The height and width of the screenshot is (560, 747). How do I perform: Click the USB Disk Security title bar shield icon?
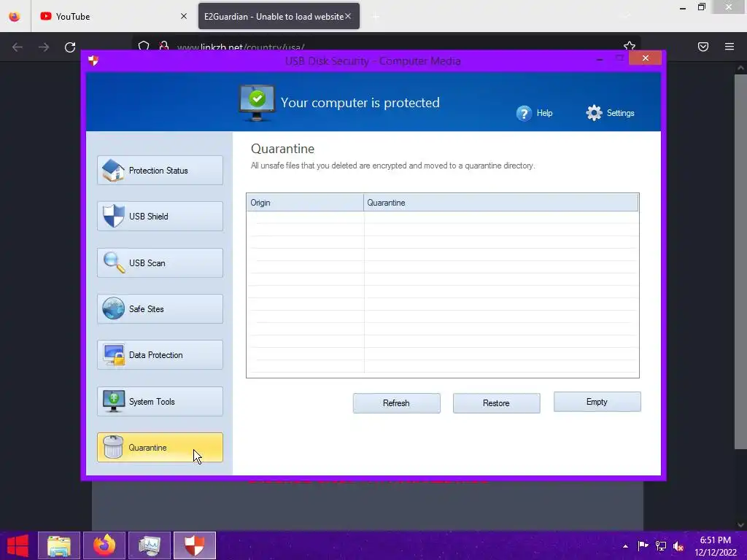click(x=93, y=61)
